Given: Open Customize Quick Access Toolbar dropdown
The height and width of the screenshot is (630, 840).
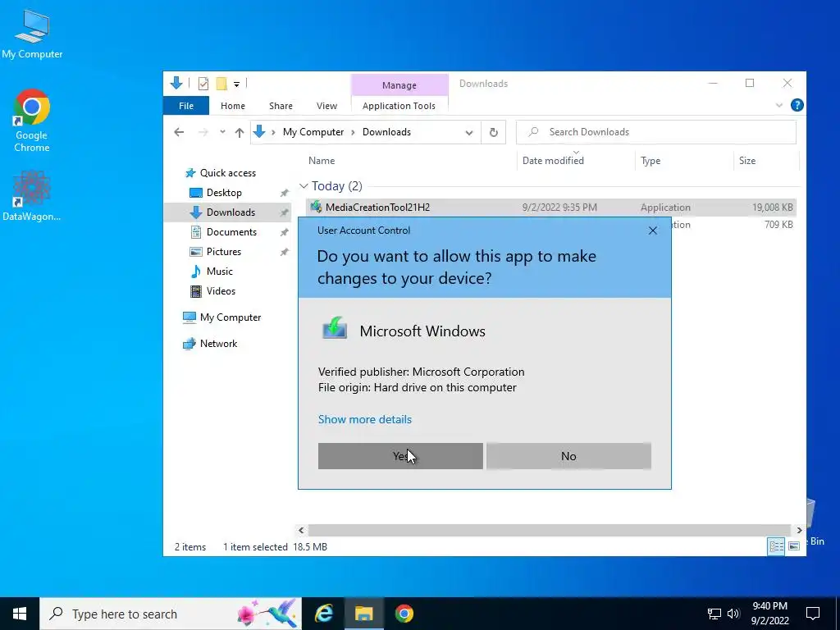Looking at the screenshot, I should tap(236, 84).
